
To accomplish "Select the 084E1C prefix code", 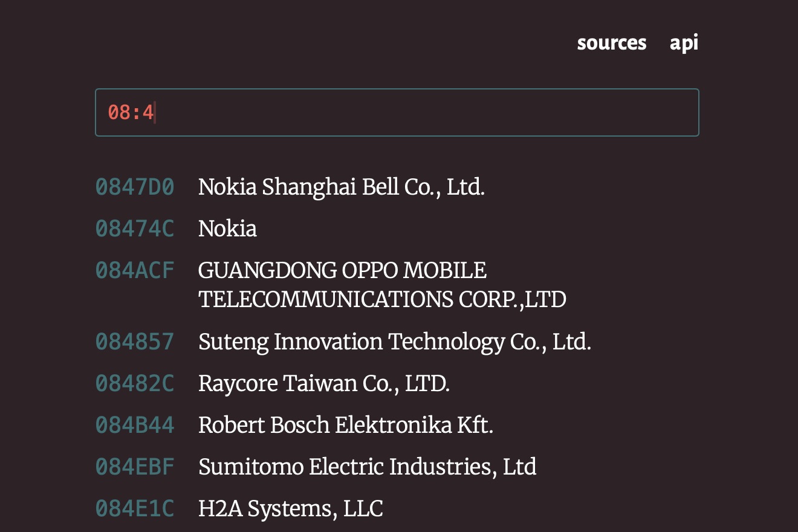I will (135, 508).
